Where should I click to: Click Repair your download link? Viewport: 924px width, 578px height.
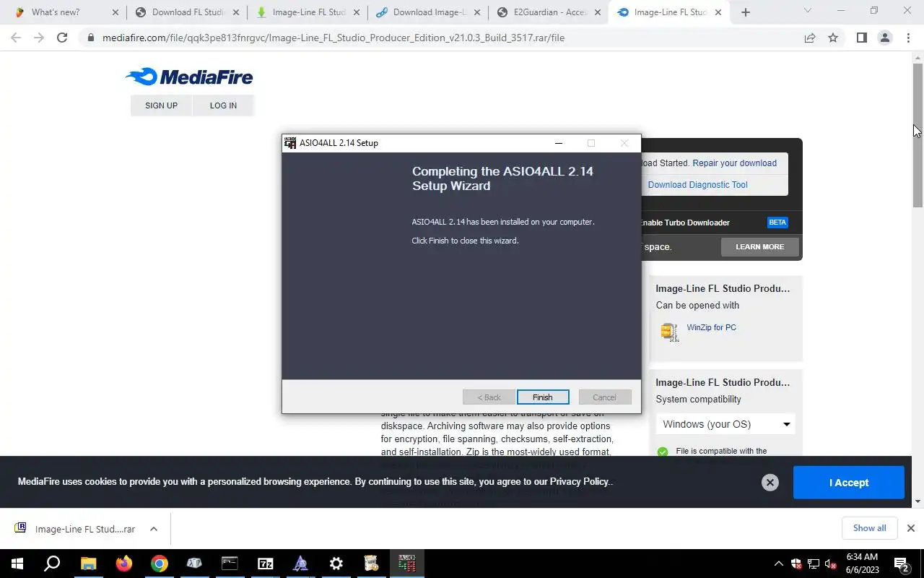pos(734,163)
